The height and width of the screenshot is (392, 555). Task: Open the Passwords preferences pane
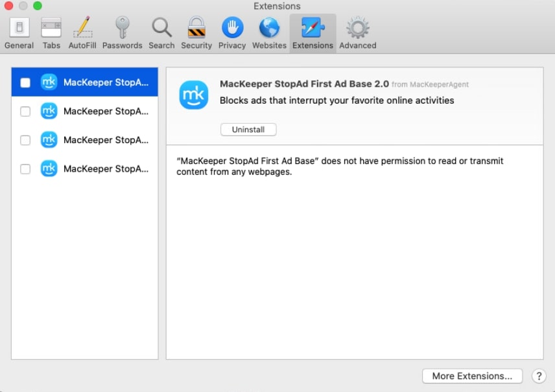pos(122,34)
